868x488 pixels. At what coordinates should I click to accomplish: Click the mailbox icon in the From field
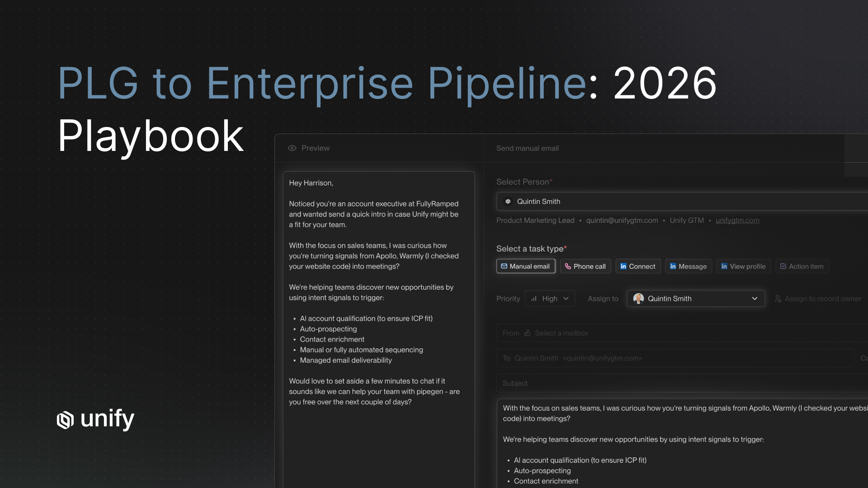click(x=527, y=333)
